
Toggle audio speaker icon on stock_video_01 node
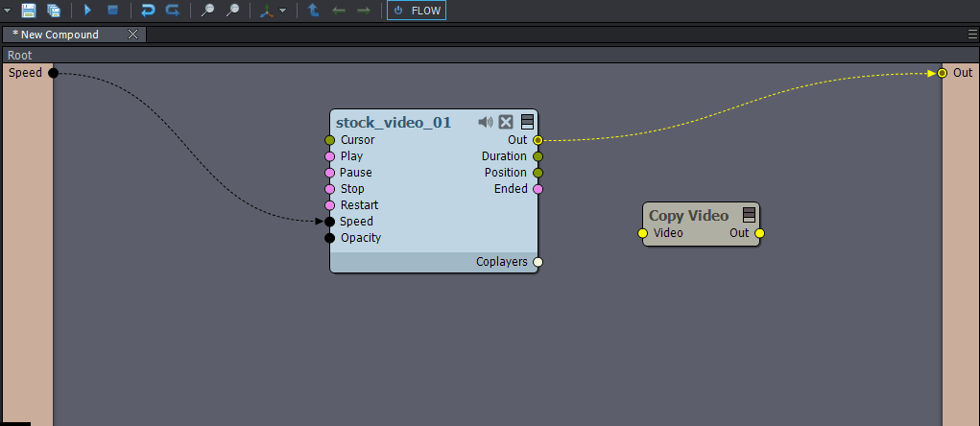coord(486,122)
